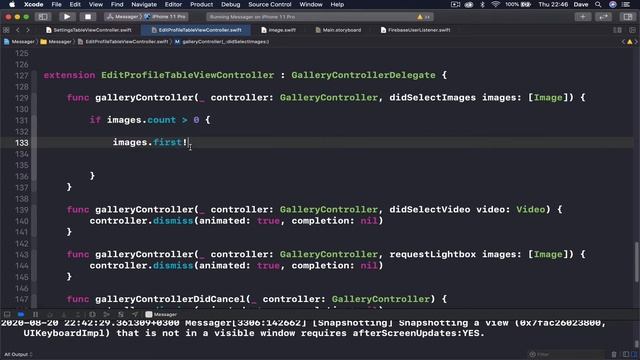Open the File menu
Viewport: 640px width, 360px height.
[x=56, y=4]
